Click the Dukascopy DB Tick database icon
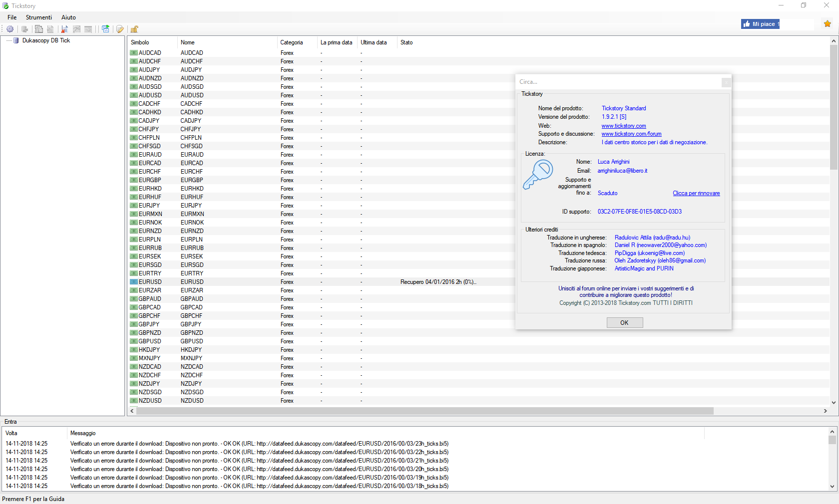 (x=16, y=40)
